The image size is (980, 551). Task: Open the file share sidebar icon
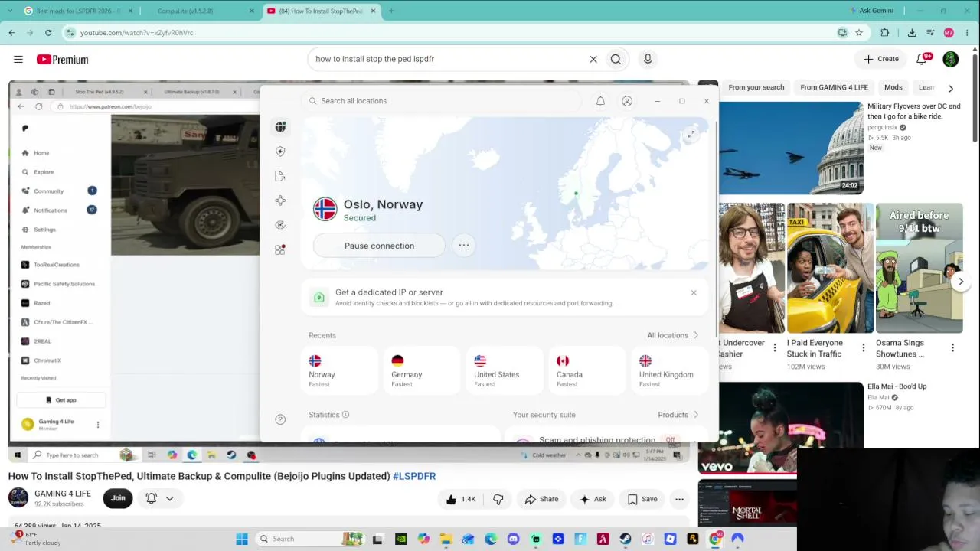280,176
